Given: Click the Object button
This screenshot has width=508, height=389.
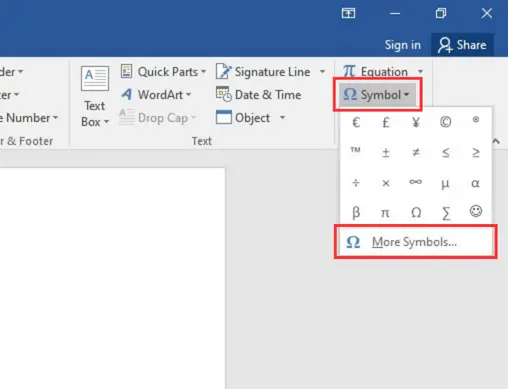Looking at the screenshot, I should [x=243, y=118].
